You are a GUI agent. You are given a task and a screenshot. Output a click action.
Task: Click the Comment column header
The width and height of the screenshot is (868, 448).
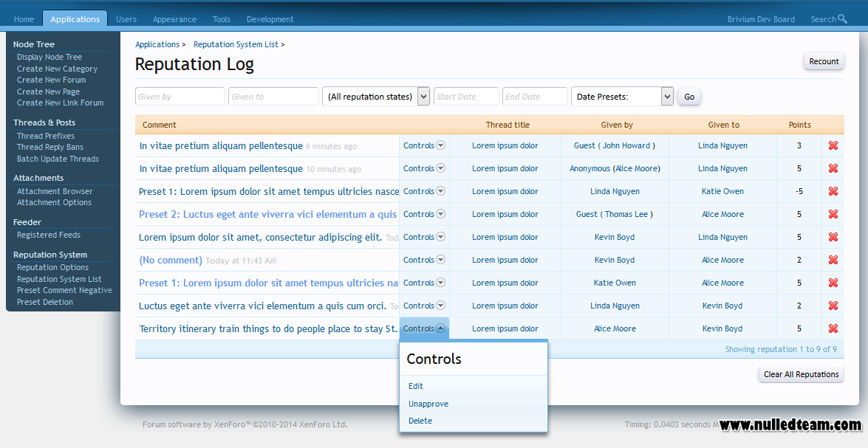(160, 125)
